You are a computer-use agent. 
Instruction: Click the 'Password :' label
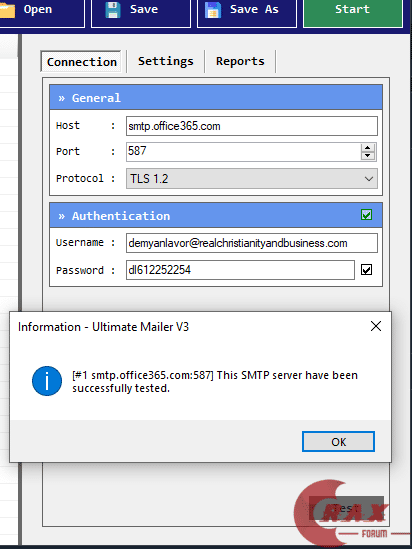point(86,270)
